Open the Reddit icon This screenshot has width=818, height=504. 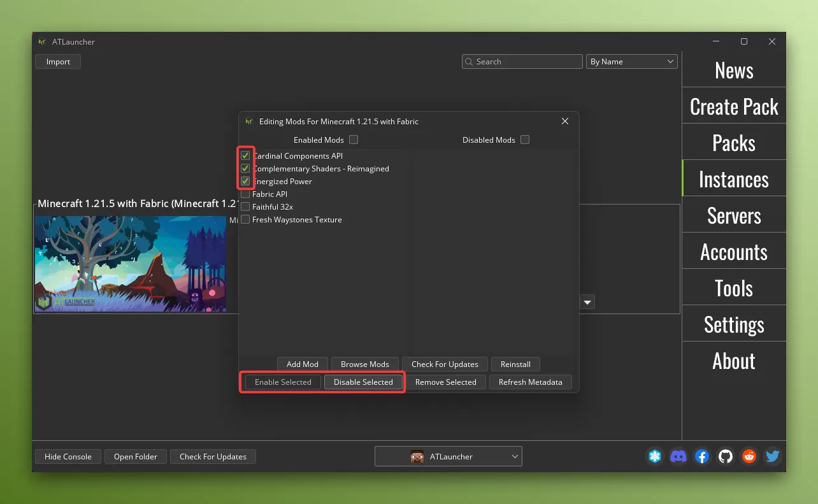(x=749, y=456)
